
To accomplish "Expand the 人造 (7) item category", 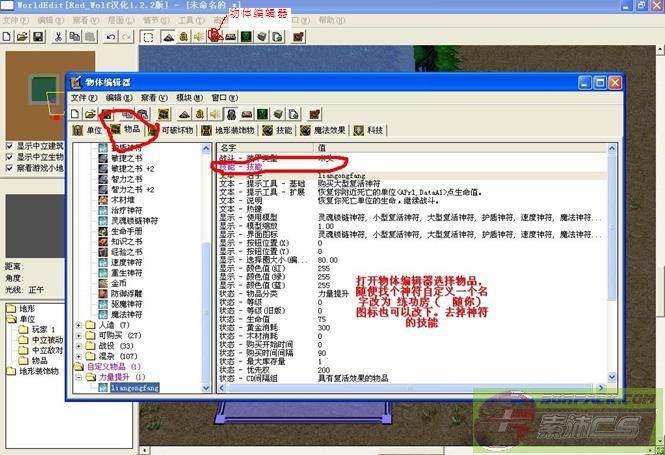I will pyautogui.click(x=79, y=325).
